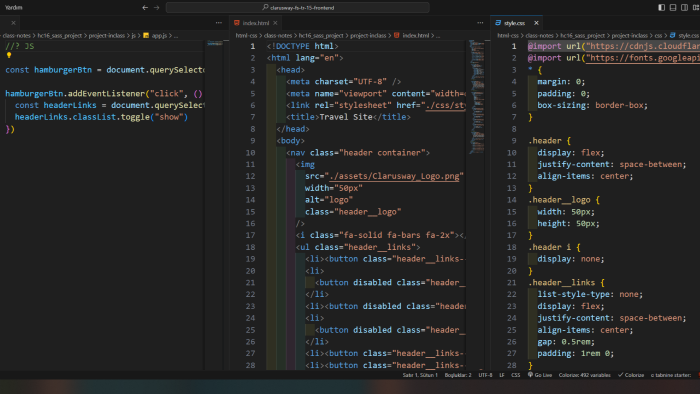The height and width of the screenshot is (394, 700).
Task: Click js folder in app.js breadcrumb
Action: 133,36
